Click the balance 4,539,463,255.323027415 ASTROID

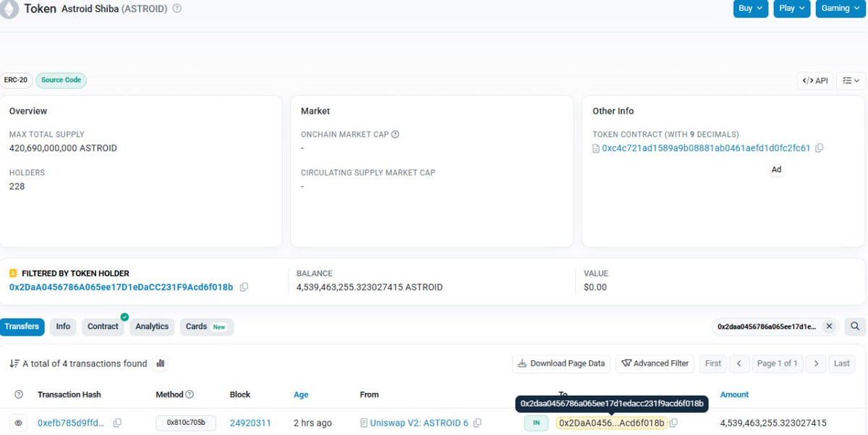tap(370, 287)
